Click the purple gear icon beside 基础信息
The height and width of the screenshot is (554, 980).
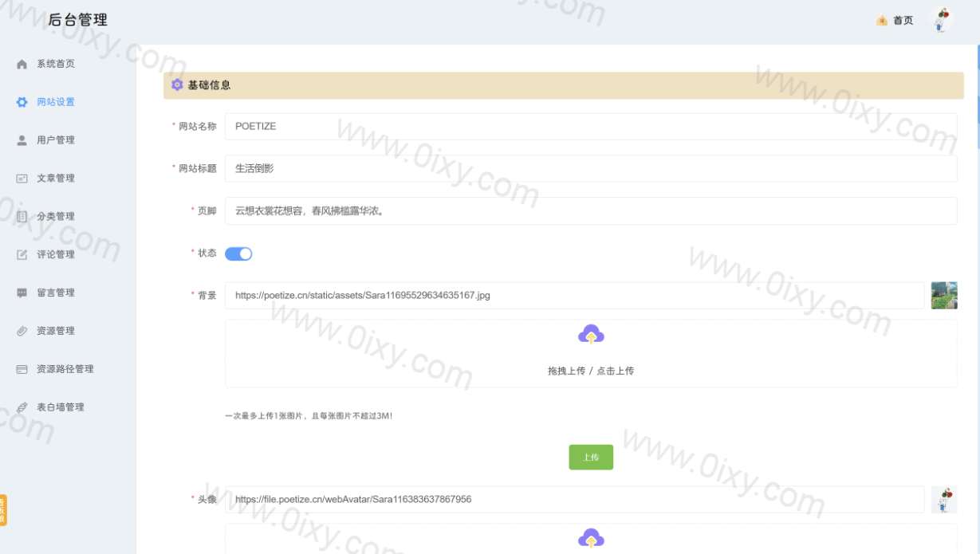coord(177,85)
